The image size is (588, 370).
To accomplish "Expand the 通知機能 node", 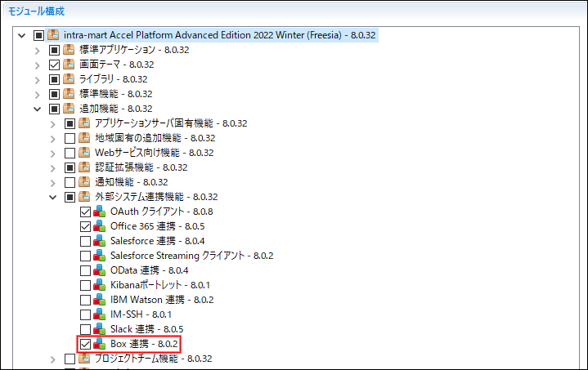I will click(x=53, y=182).
